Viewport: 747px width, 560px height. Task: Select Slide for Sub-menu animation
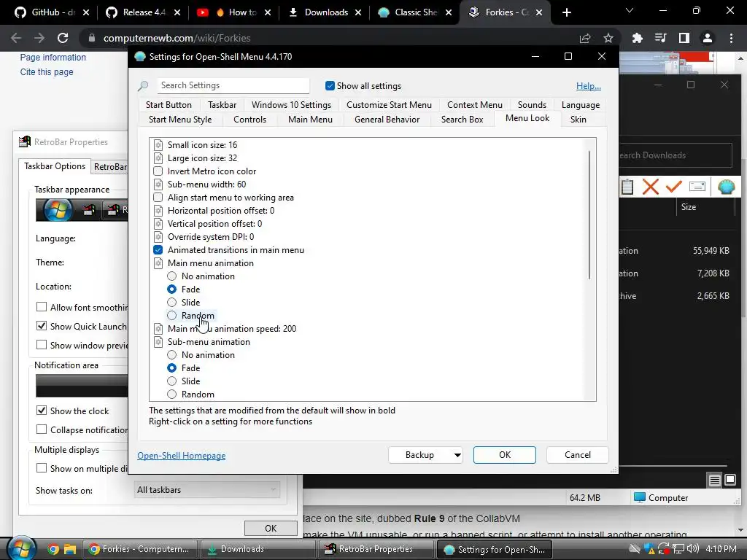coord(172,381)
